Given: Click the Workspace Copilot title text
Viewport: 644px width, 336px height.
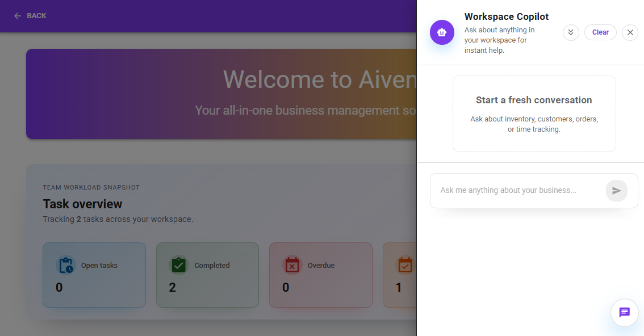Looking at the screenshot, I should coord(507,16).
